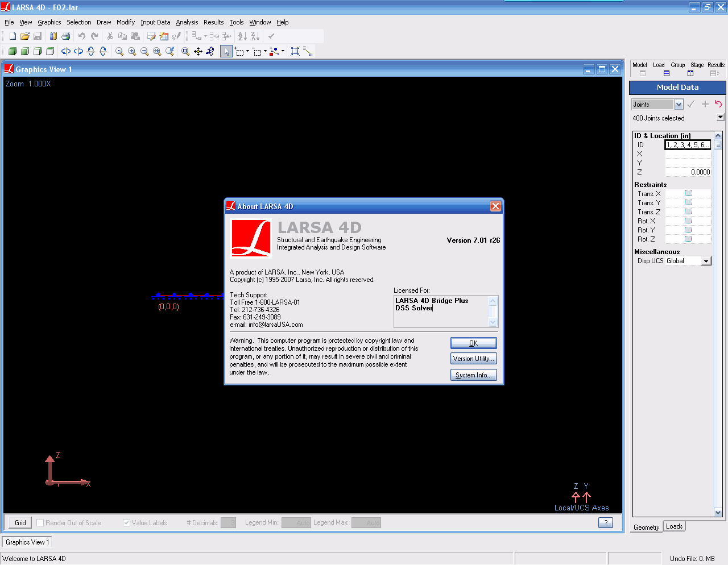Open the Graphics menu
The height and width of the screenshot is (565, 728).
pyautogui.click(x=49, y=22)
